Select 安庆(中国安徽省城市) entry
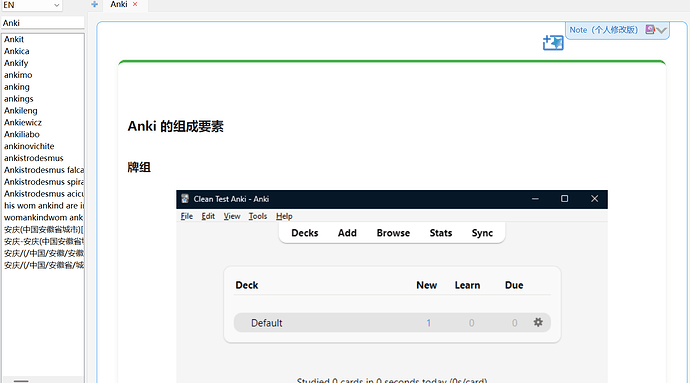690x383 pixels. (x=44, y=229)
